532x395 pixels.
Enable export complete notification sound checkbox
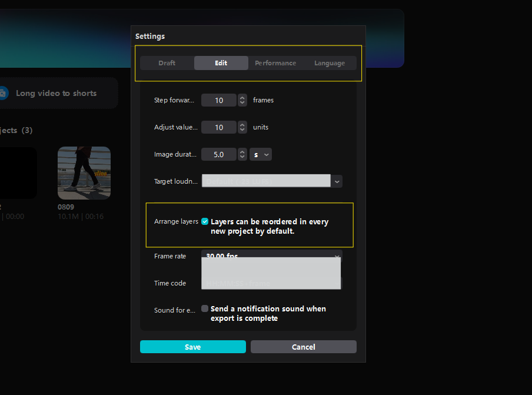tap(205, 308)
